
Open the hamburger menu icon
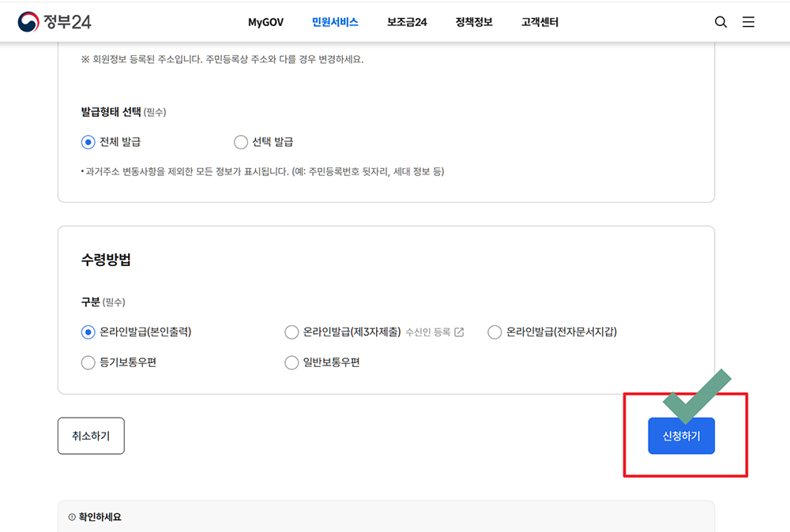(748, 22)
